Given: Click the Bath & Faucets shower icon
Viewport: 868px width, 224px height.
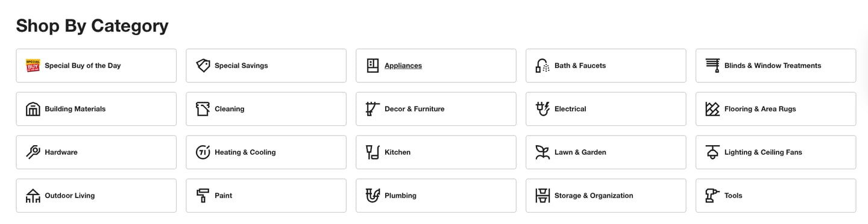Looking at the screenshot, I should [x=542, y=66].
